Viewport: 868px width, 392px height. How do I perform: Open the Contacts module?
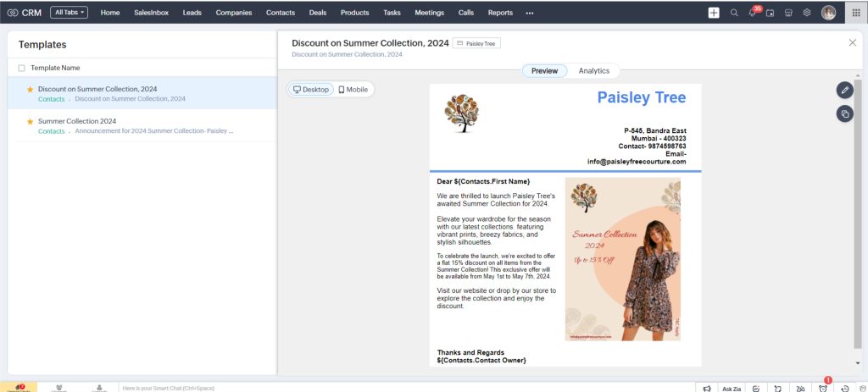point(280,13)
